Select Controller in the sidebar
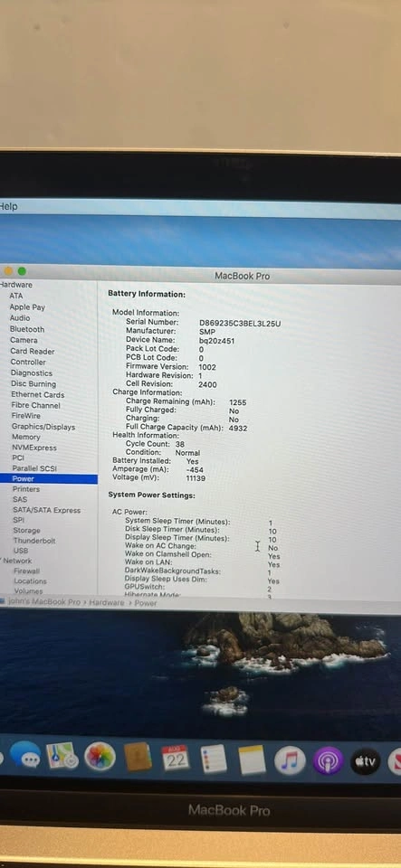The image size is (401, 868). pos(28,362)
